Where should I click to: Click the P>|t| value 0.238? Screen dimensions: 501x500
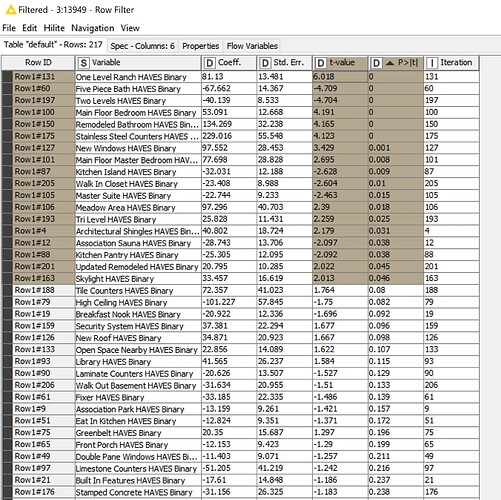pyautogui.click(x=396, y=492)
